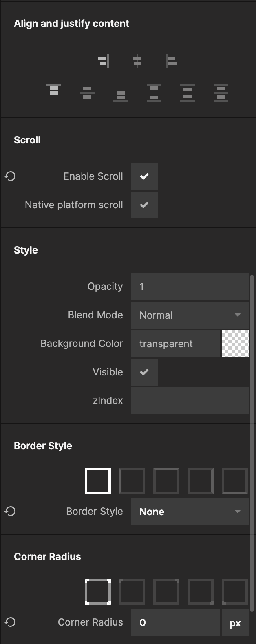This screenshot has height=644, width=256.
Task: Open the Blend Mode dropdown
Action: (190, 315)
